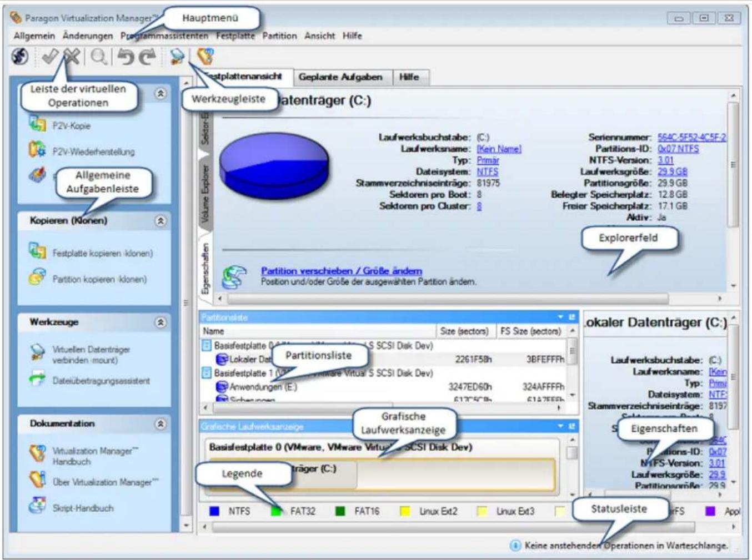752x560 pixels.
Task: Click the Linux Ext2 yellow legend swatch
Action: pyautogui.click(x=405, y=511)
